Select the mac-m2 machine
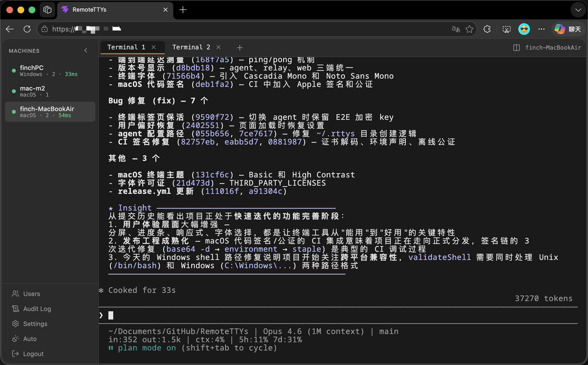This screenshot has width=588, height=365. [50, 91]
